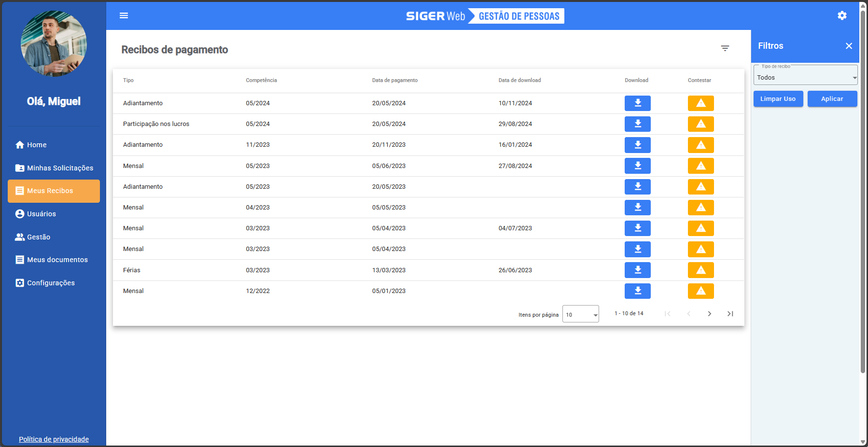Click the 10/11/2024 download date

(515, 103)
